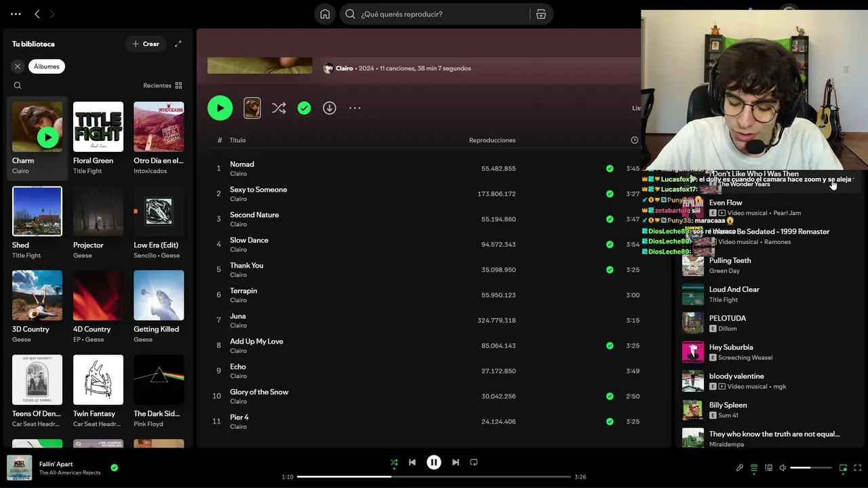Viewport: 868px width, 488px height.
Task: Pause playback in the player bar
Action: click(x=434, y=462)
